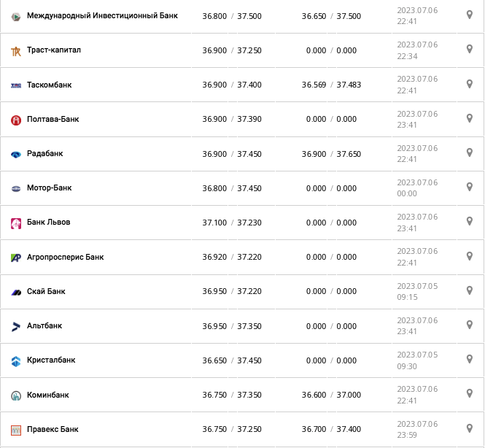Image resolution: width=485 pixels, height=448 pixels.
Task: Click the map pin in Скай Банк row
Action: pos(470,290)
